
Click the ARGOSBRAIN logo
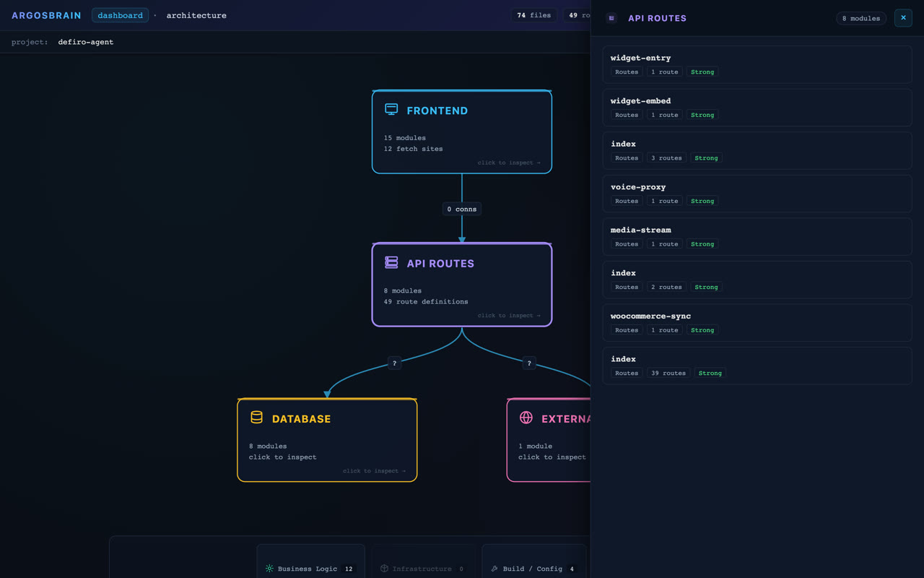46,15
